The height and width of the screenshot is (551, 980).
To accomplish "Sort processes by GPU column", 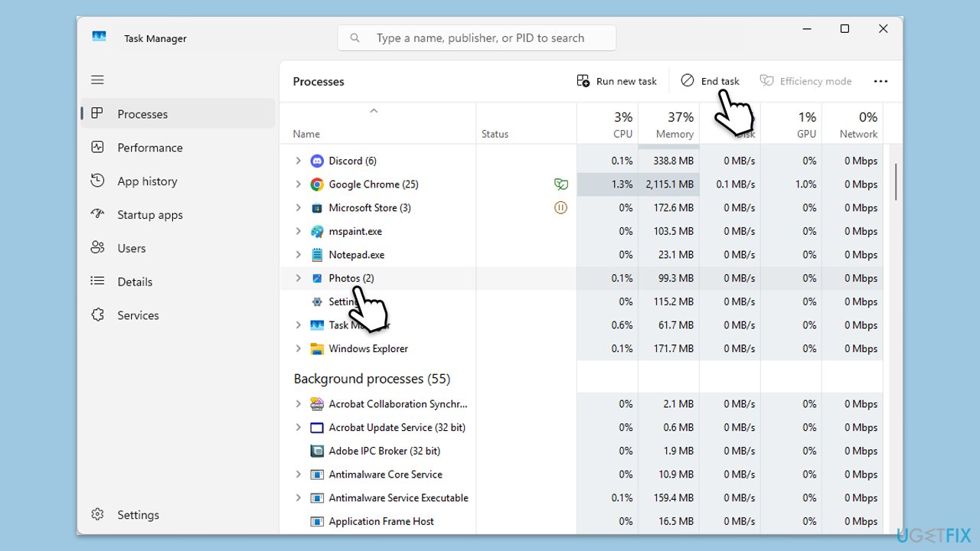I will [x=791, y=124].
